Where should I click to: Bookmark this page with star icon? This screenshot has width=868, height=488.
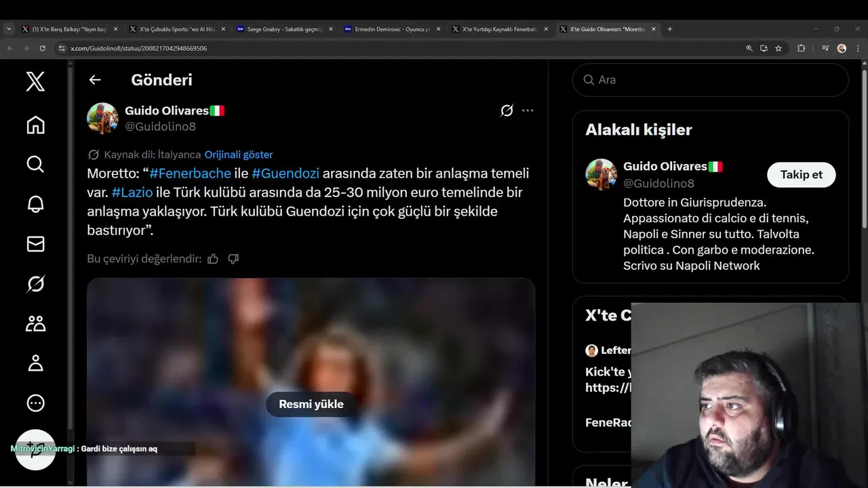point(778,48)
